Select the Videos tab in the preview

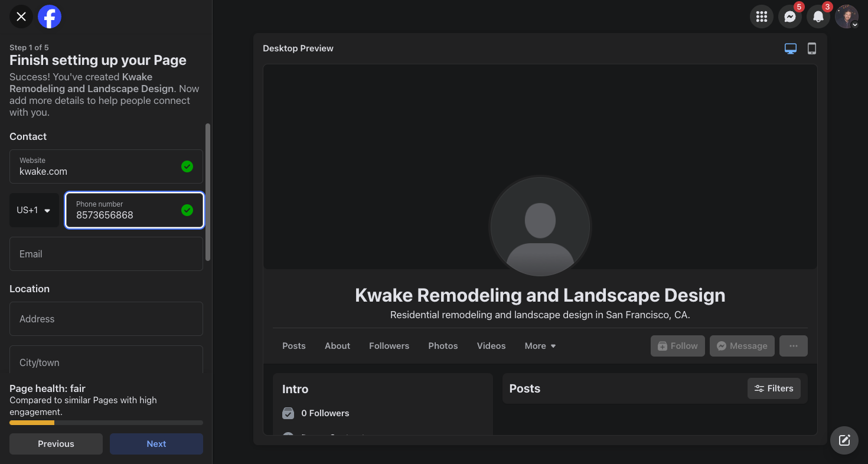(491, 346)
